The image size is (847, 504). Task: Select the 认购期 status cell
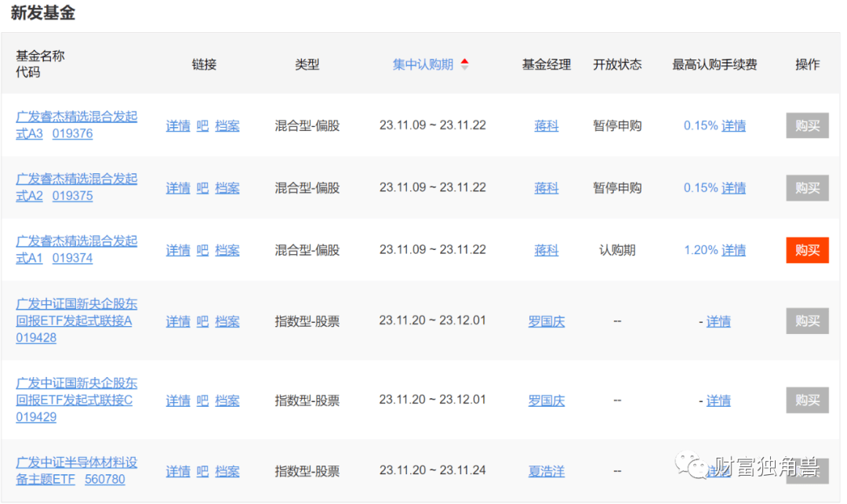(617, 250)
